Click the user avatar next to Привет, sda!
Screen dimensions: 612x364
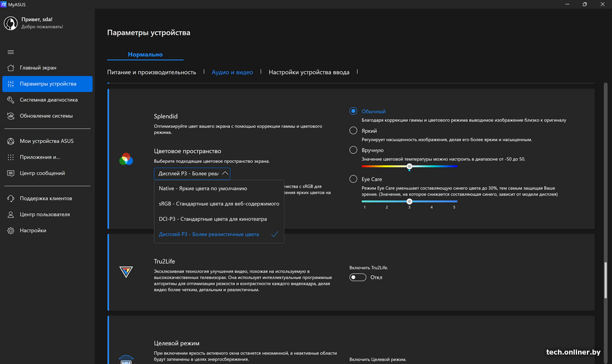[11, 23]
